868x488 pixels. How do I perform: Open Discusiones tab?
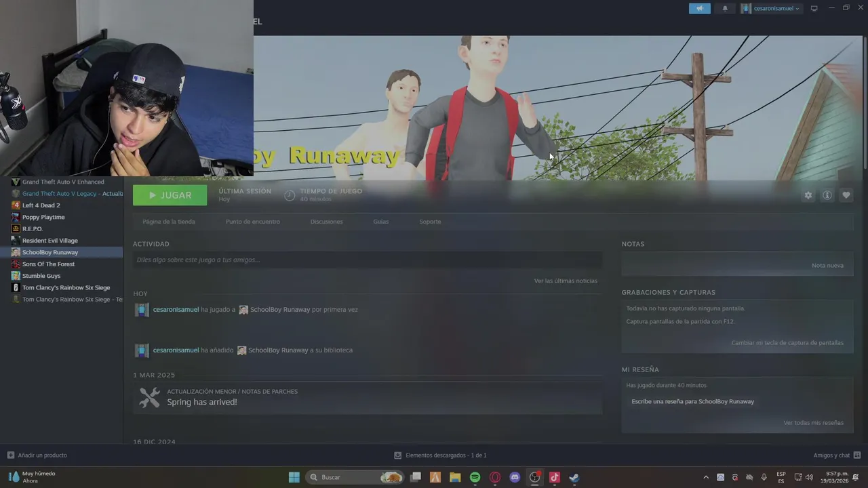[x=326, y=222]
